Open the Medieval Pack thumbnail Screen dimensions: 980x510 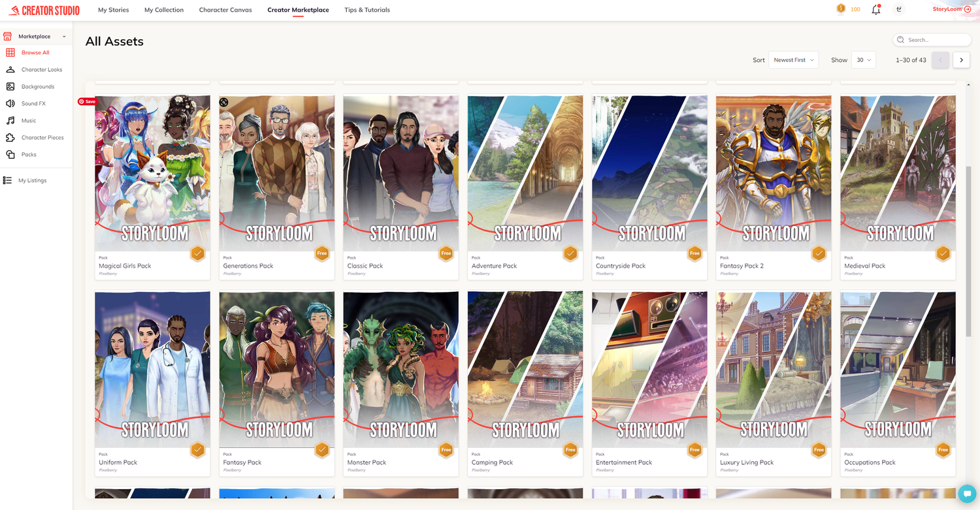(x=898, y=173)
